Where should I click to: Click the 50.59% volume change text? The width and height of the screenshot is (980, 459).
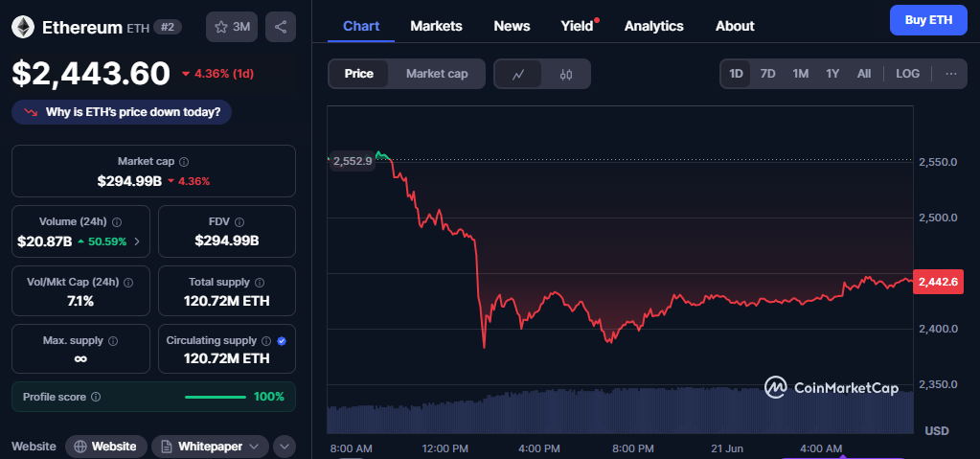[x=107, y=241]
